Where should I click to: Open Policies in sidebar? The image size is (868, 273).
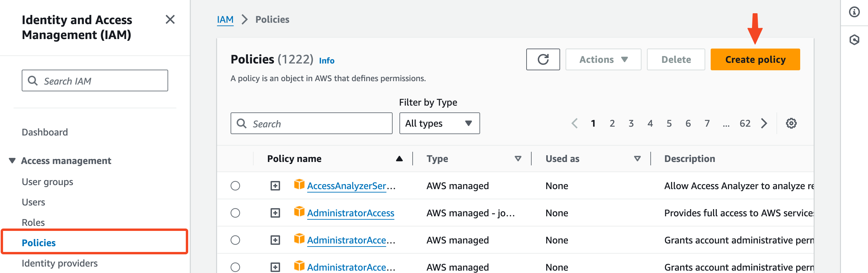pos(39,243)
